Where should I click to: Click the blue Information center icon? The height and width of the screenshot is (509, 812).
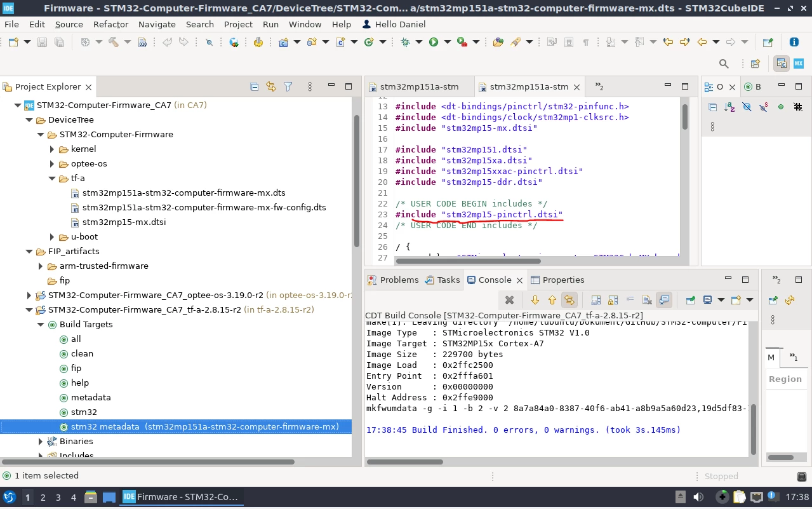pyautogui.click(x=794, y=42)
